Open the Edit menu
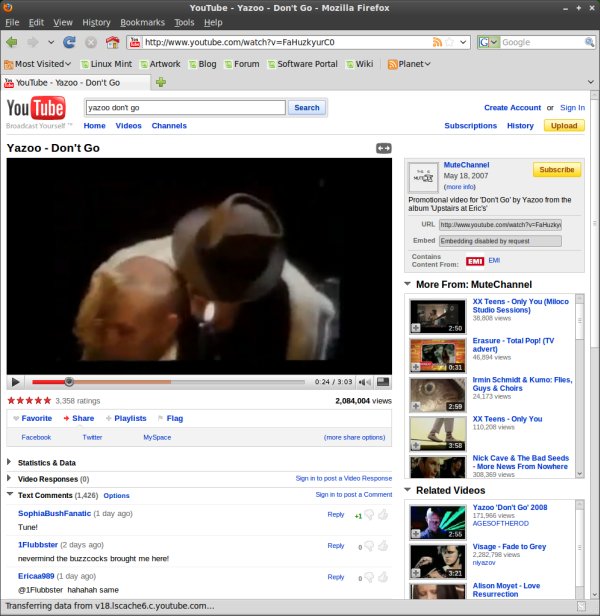This screenshot has width=600, height=616. pos(36,22)
